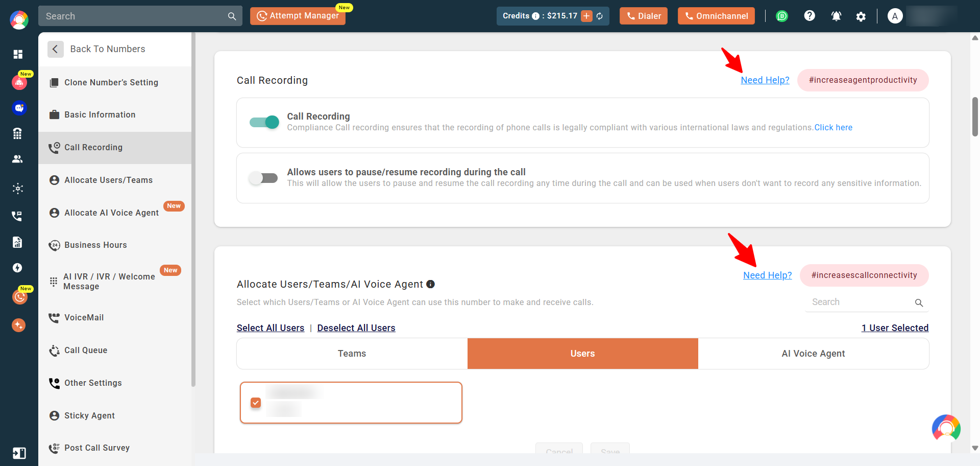Click 1 User Selected link
The image size is (980, 466).
coord(895,328)
